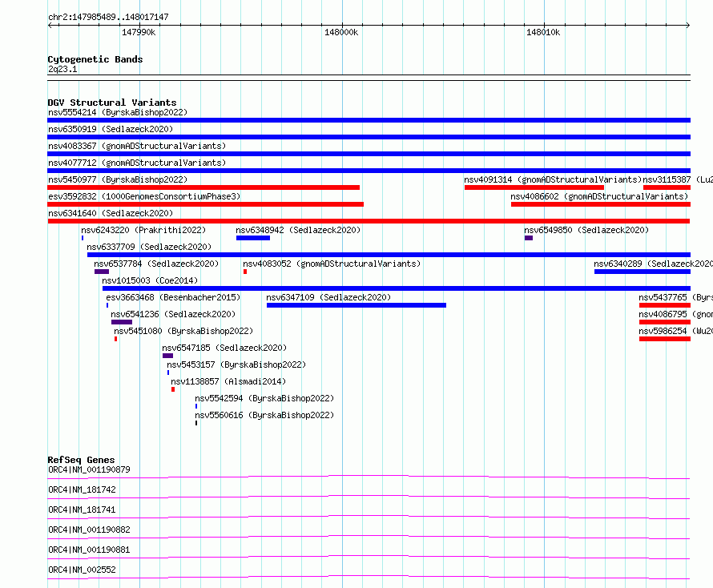
Task: Click the esv3663468 (Besenbacher2015) label
Action: pyautogui.click(x=173, y=297)
